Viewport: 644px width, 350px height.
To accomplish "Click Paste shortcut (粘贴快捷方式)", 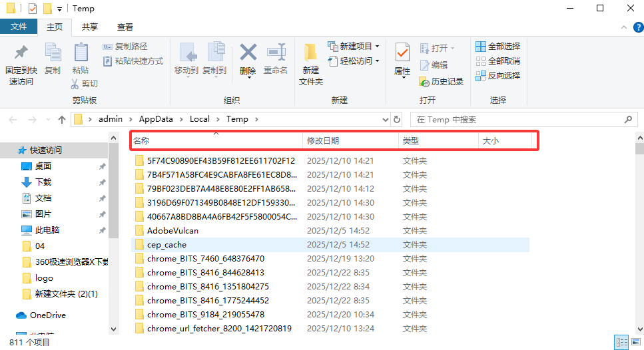I will click(x=133, y=61).
